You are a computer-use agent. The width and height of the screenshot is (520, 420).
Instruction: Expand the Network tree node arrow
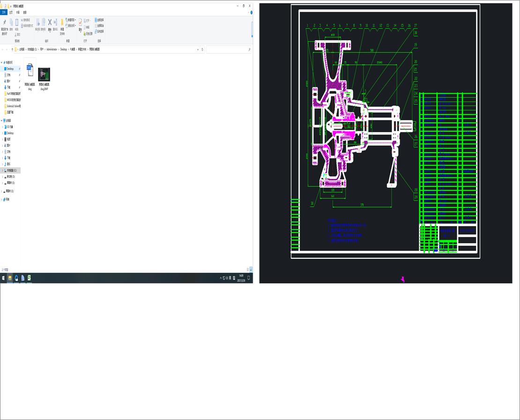[x=2, y=199]
